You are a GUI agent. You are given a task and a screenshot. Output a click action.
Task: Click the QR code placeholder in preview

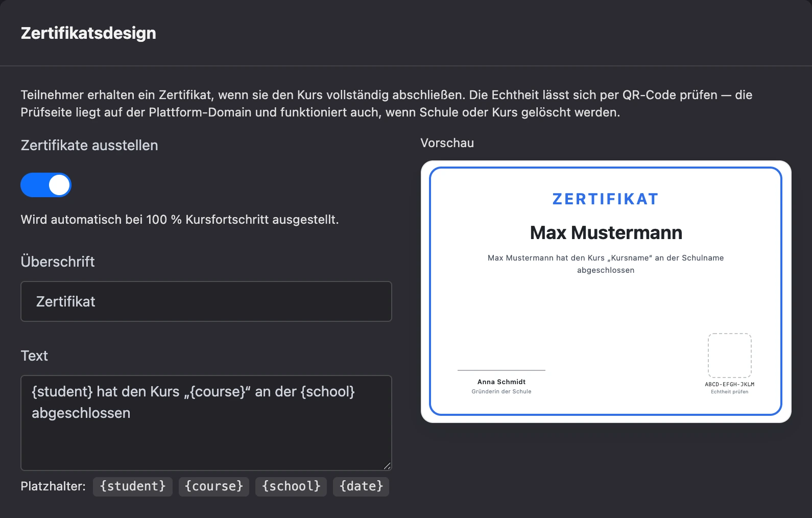729,356
